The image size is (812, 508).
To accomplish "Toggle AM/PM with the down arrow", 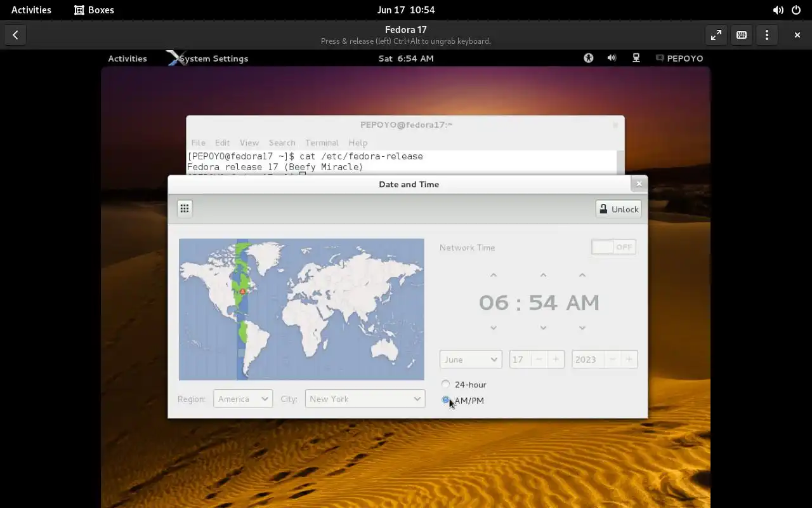I will tap(582, 328).
